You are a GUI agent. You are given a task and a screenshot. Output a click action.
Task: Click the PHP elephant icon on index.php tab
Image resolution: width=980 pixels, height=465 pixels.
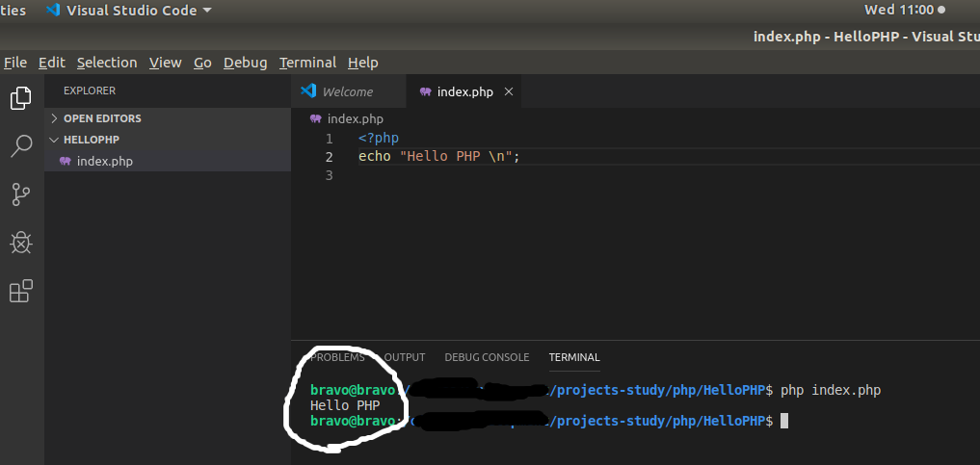click(x=426, y=91)
